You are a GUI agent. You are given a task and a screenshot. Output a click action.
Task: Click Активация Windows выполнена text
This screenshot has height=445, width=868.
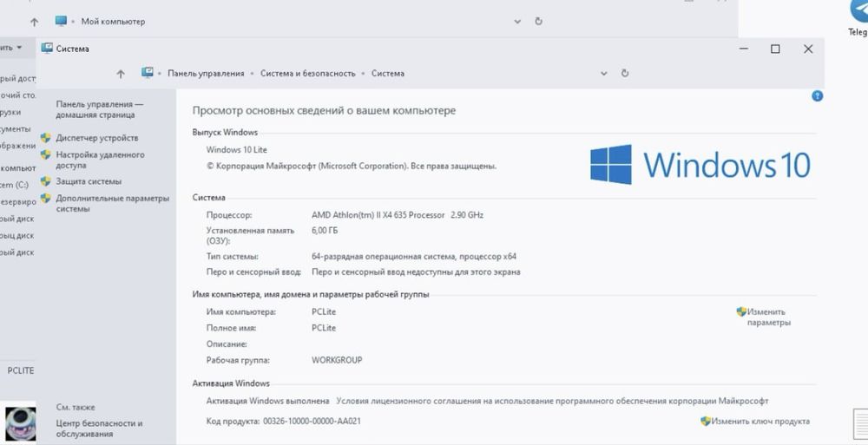point(267,401)
